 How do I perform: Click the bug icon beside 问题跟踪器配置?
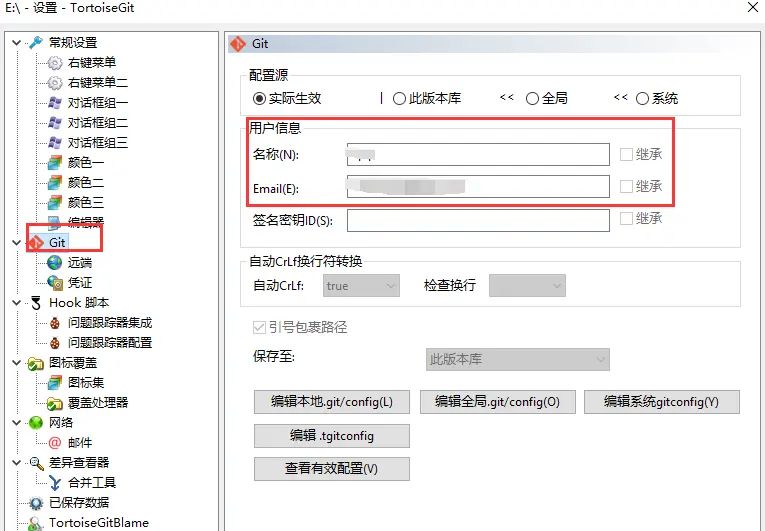click(x=55, y=343)
